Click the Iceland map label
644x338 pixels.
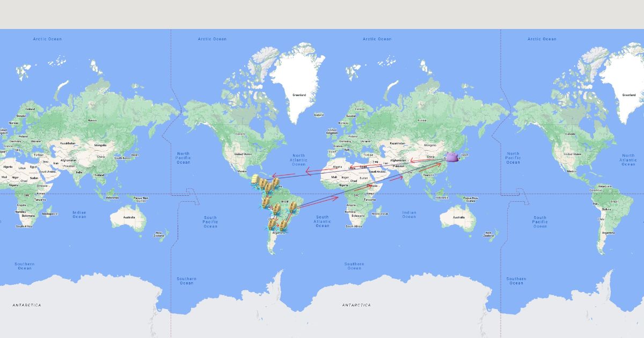(x=319, y=115)
